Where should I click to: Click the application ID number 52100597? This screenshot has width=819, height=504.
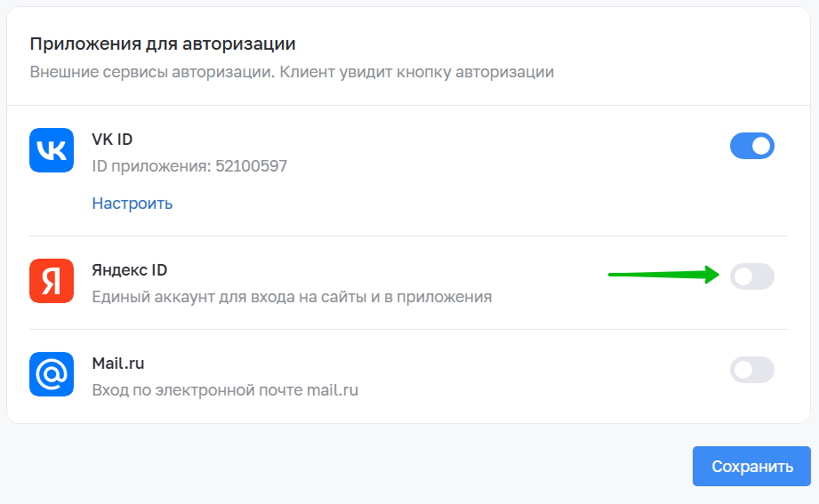(252, 166)
